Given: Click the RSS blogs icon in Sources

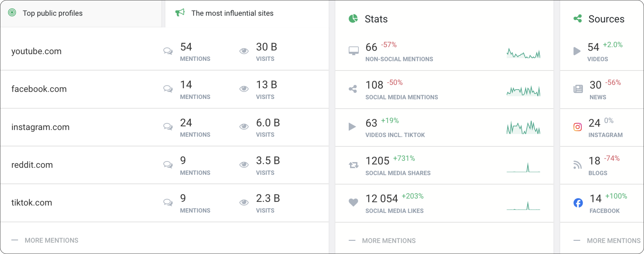Looking at the screenshot, I should point(577,165).
